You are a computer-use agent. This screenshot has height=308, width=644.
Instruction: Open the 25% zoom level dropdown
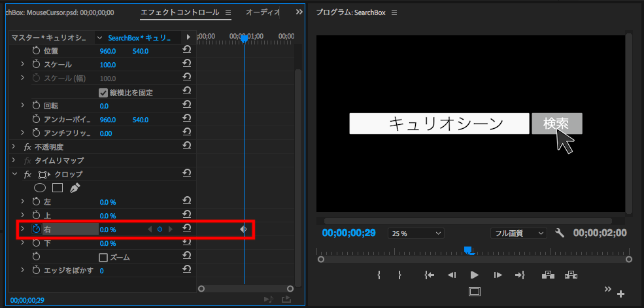[x=416, y=233]
